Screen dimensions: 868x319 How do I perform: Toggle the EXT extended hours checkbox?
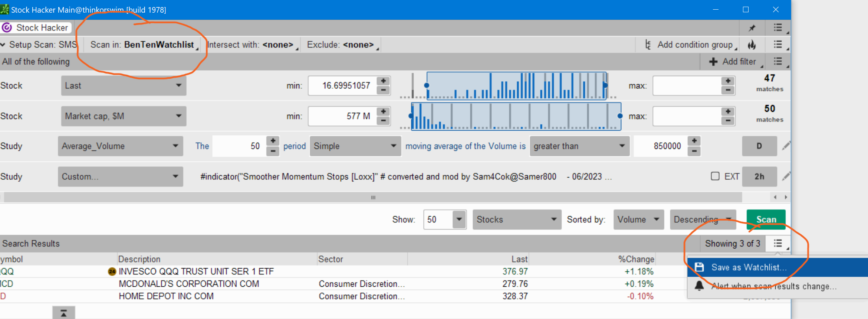pyautogui.click(x=715, y=176)
